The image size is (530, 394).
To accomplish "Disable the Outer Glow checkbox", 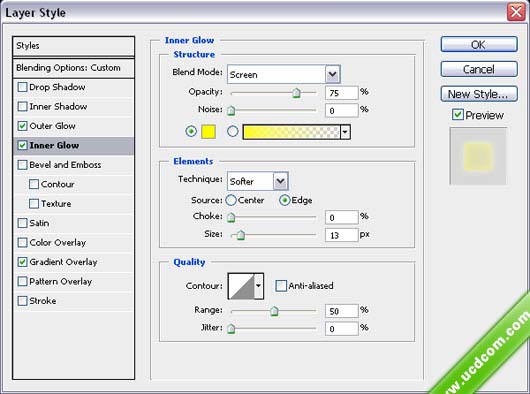I will click(22, 126).
